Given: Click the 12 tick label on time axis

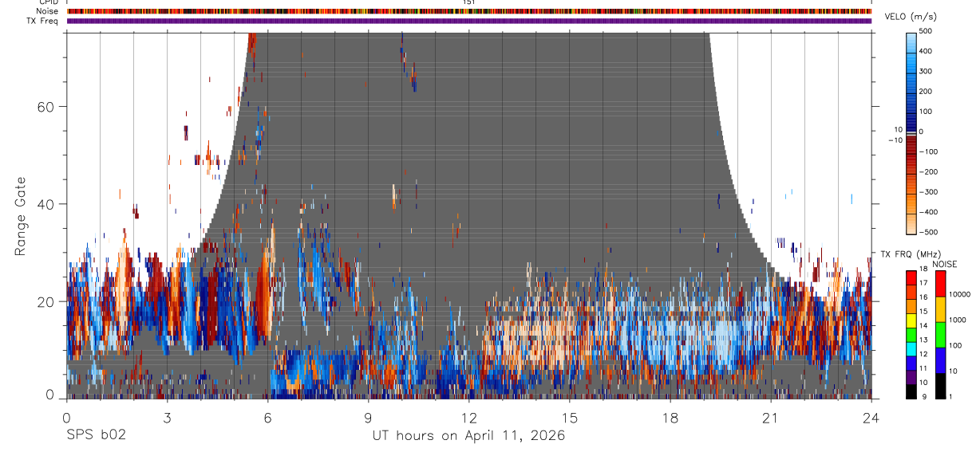Looking at the screenshot, I should point(468,417).
